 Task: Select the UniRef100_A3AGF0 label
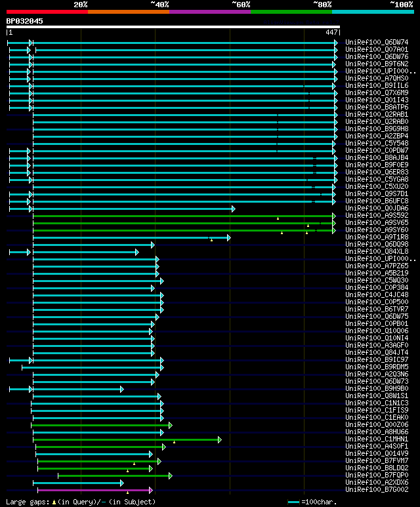377,346
